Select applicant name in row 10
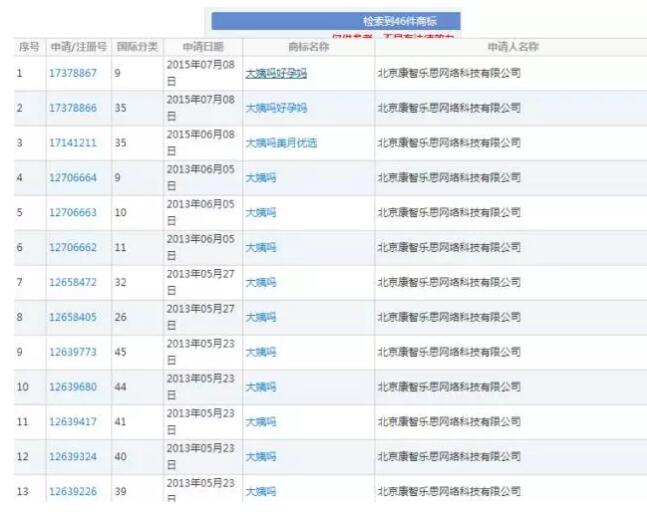 (449, 387)
